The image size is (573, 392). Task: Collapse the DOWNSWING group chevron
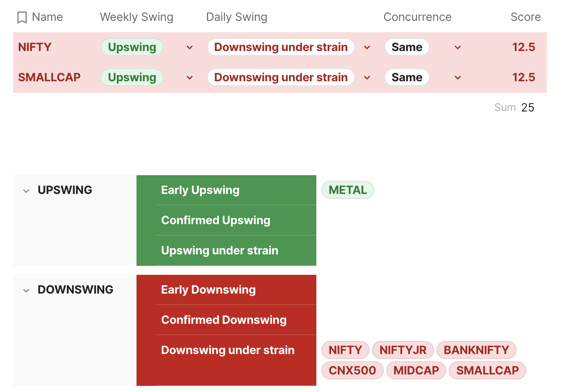(x=26, y=290)
